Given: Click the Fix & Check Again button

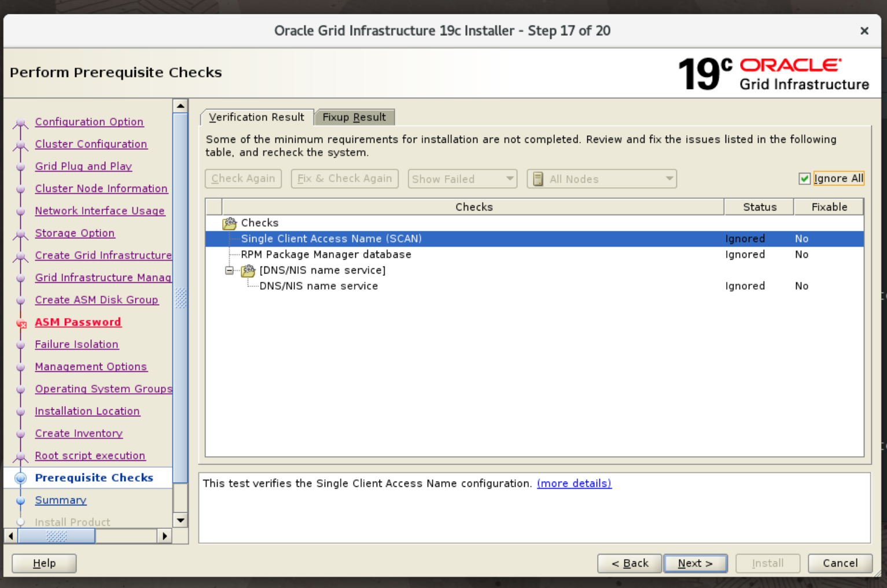Looking at the screenshot, I should pos(345,179).
